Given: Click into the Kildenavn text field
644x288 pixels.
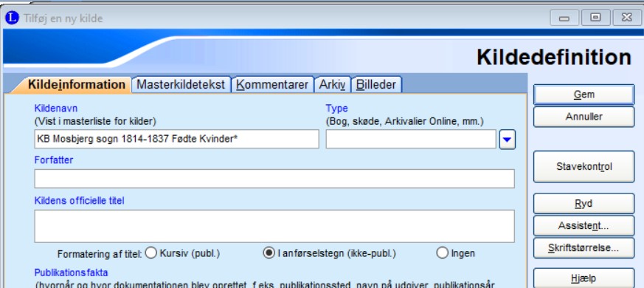Looking at the screenshot, I should tap(176, 139).
